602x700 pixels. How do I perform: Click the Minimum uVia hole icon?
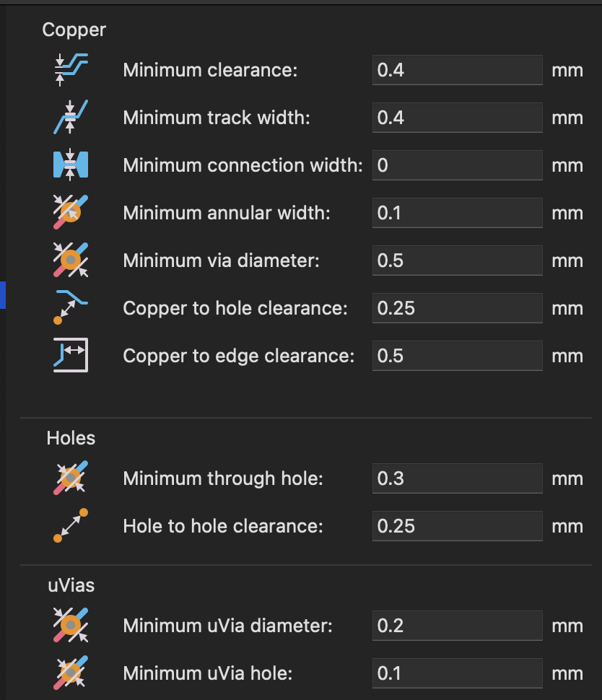tap(71, 673)
